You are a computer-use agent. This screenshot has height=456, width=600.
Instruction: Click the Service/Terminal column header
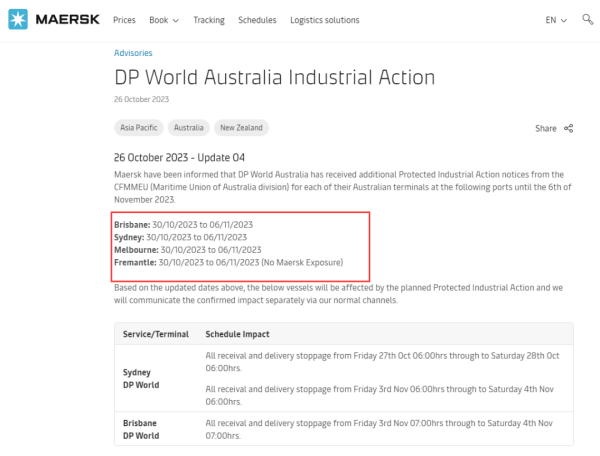click(x=153, y=333)
